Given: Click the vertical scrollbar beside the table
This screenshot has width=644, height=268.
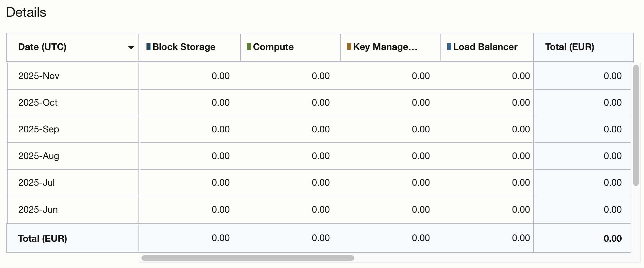Looking at the screenshot, I should pos(636,125).
